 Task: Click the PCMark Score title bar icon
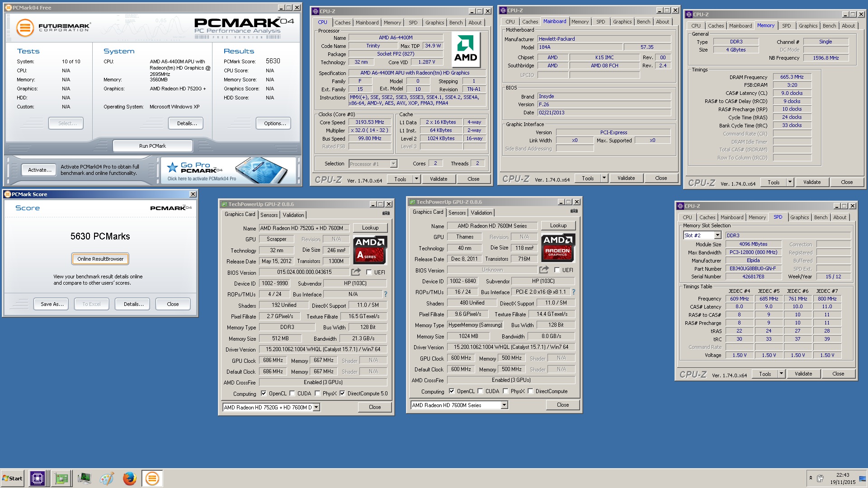click(8, 194)
